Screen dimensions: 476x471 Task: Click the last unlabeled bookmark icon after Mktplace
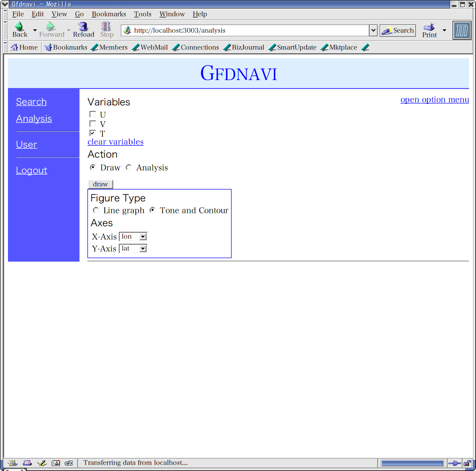[x=366, y=47]
